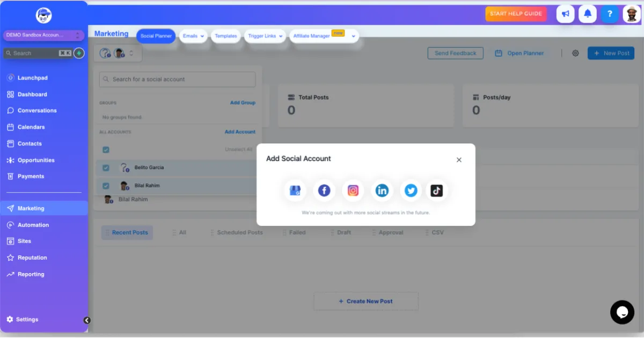Viewport: 644px width, 338px height.
Task: Toggle the select-all accounts checkbox
Action: pos(106,150)
